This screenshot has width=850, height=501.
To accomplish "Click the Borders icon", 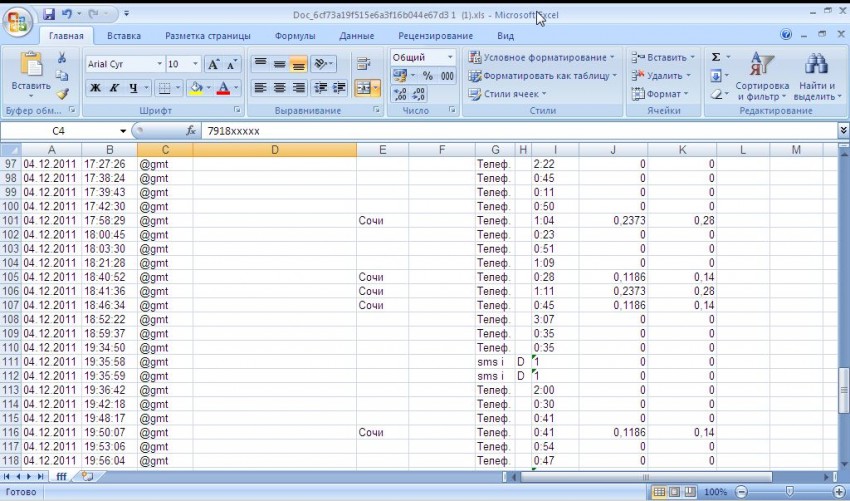I will (x=164, y=88).
